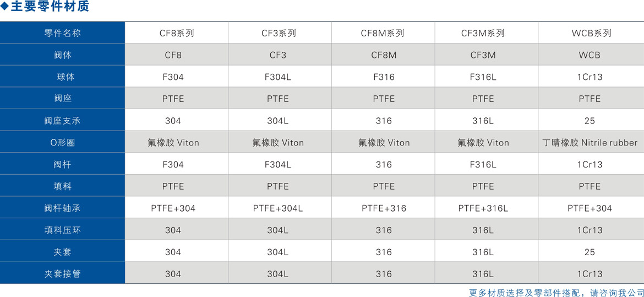Click the 丁腈橡胶 Nitrile rubber cell

[590, 143]
